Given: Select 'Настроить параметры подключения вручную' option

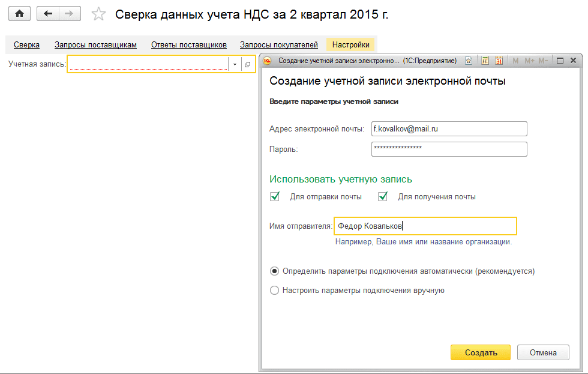Looking at the screenshot, I should tap(275, 290).
